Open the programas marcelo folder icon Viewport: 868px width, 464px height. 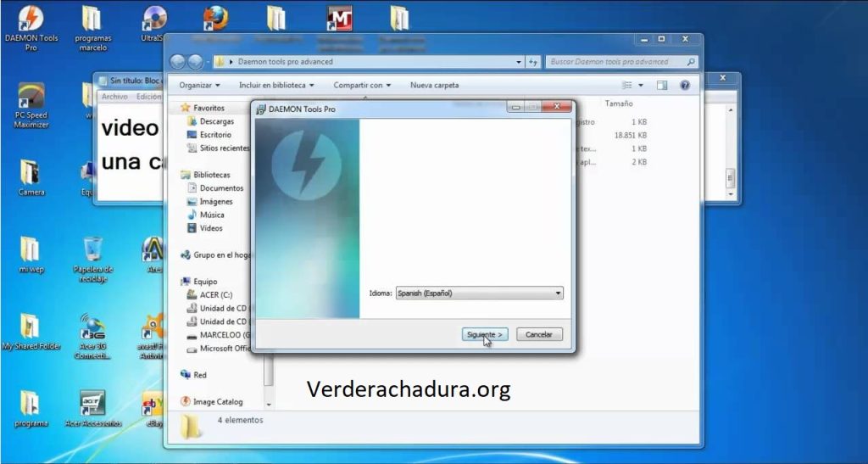click(92, 28)
